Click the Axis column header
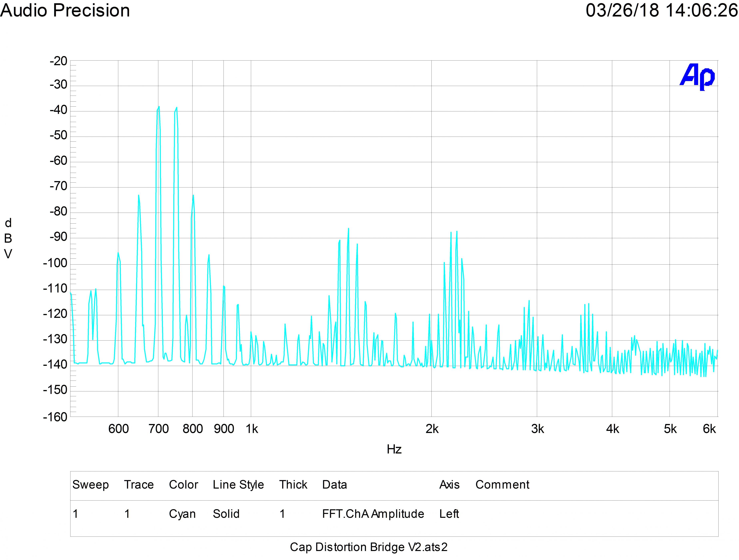 449,485
